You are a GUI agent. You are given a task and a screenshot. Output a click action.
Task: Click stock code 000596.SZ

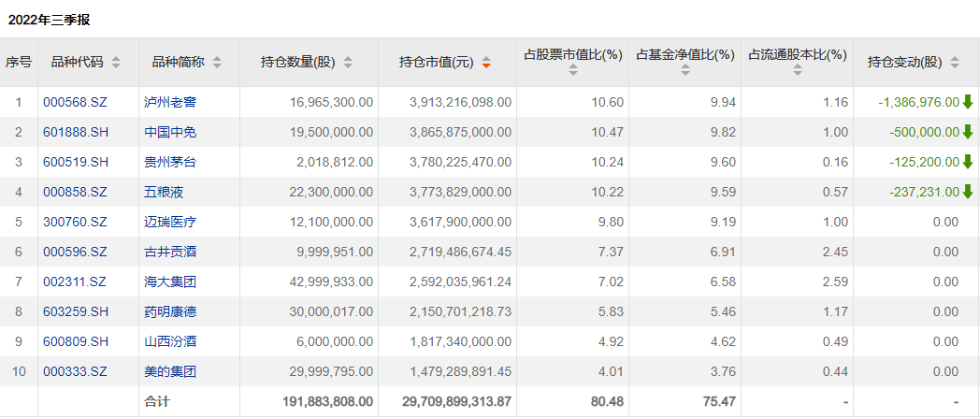tap(75, 252)
